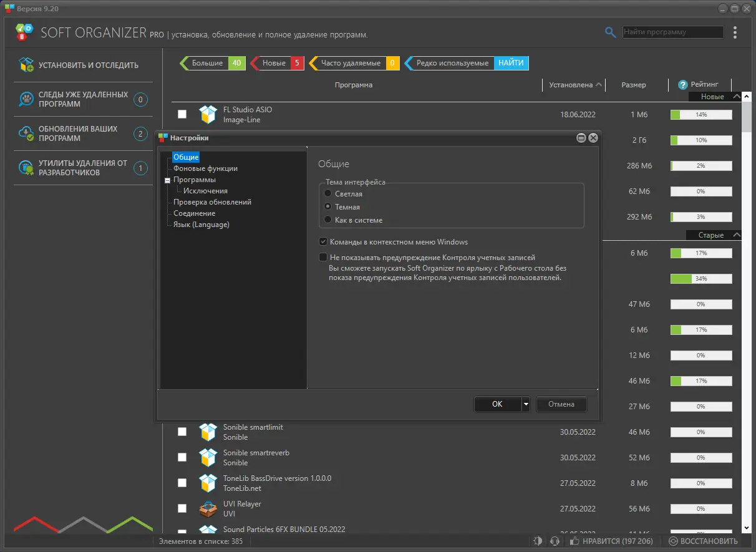756x552 pixels.
Task: Select the Light theme radio button
Action: (327, 194)
